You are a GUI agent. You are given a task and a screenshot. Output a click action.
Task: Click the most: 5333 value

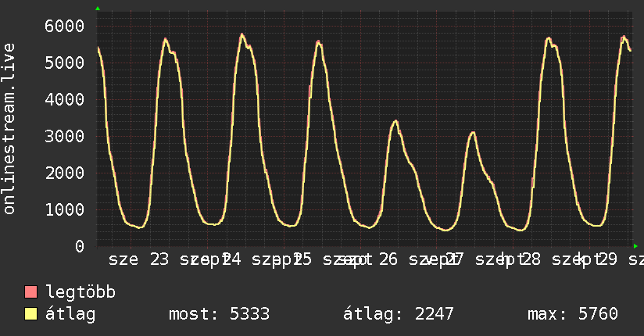pyautogui.click(x=220, y=314)
